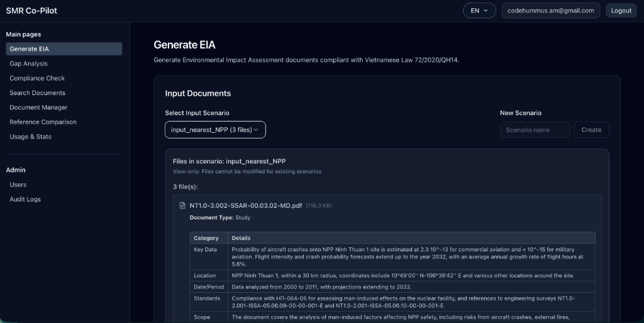644x323 pixels.
Task: Expand the input_nearest_NPP scenario selector
Action: point(215,130)
